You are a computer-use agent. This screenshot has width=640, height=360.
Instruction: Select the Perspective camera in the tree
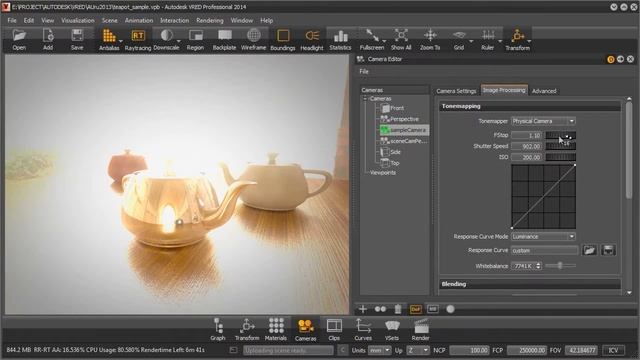tap(400, 119)
